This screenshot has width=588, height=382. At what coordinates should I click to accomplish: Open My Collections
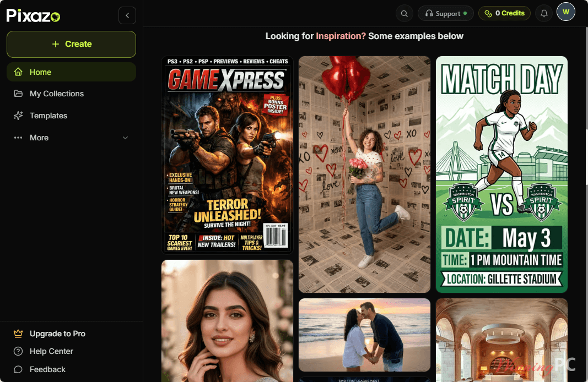71,94
